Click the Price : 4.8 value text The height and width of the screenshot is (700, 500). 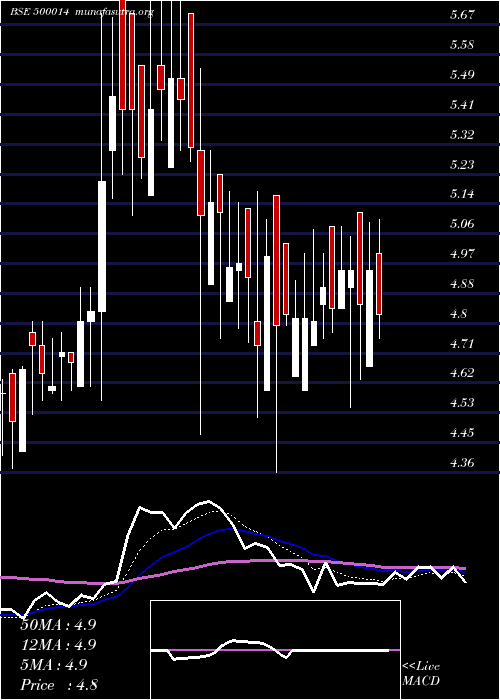click(59, 685)
